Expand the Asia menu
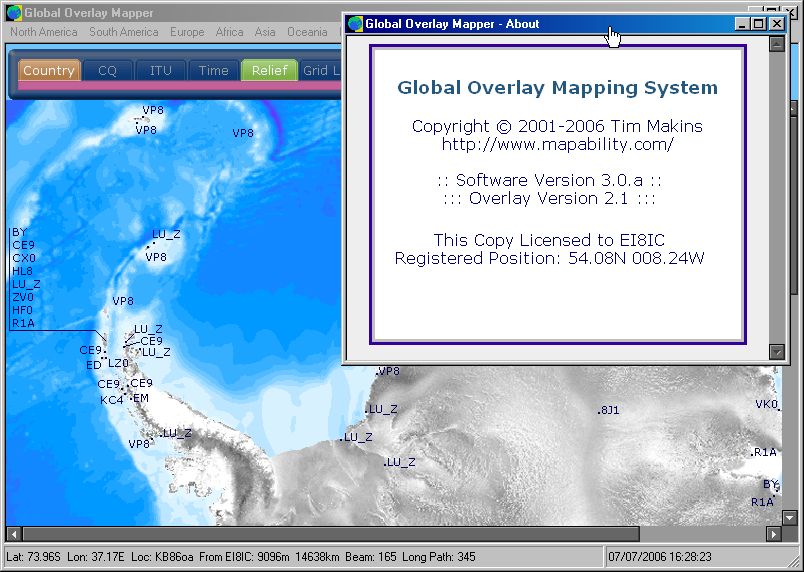 pyautogui.click(x=265, y=32)
